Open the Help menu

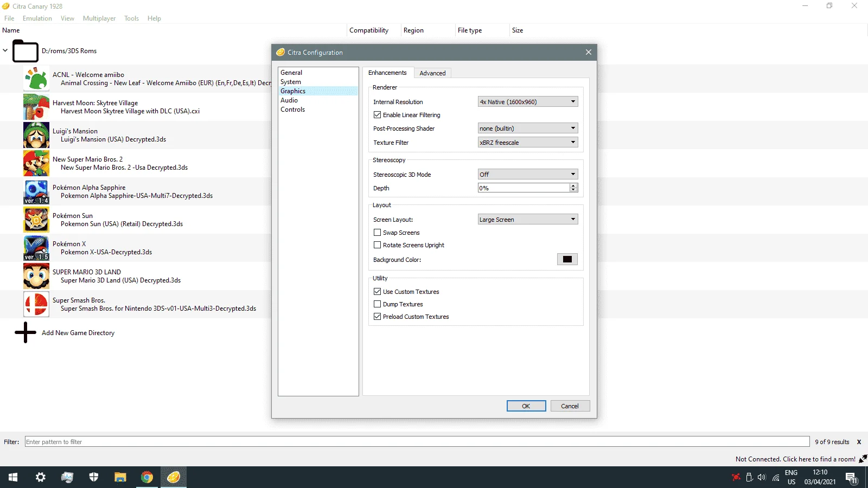154,18
